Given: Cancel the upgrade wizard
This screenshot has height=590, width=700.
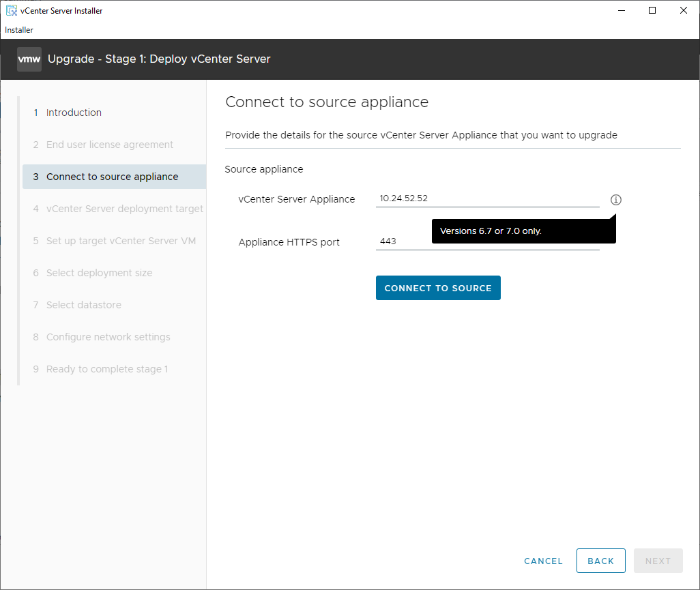Looking at the screenshot, I should pyautogui.click(x=543, y=561).
